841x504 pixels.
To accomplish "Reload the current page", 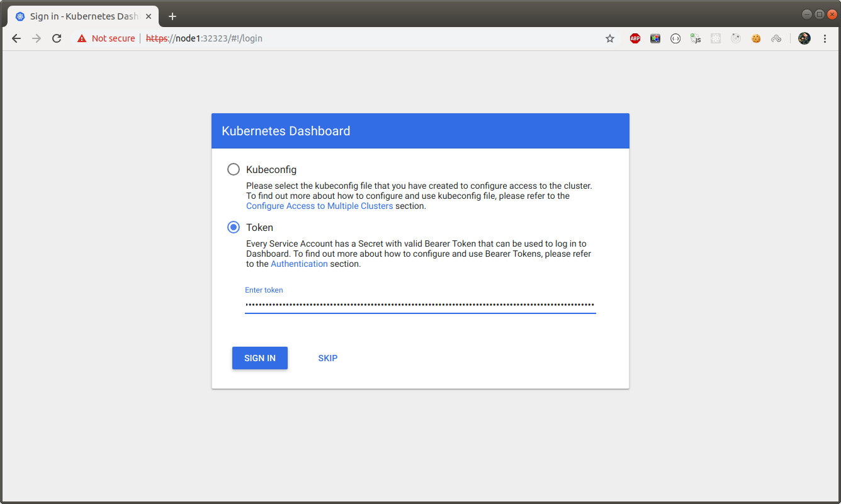I will tap(57, 38).
